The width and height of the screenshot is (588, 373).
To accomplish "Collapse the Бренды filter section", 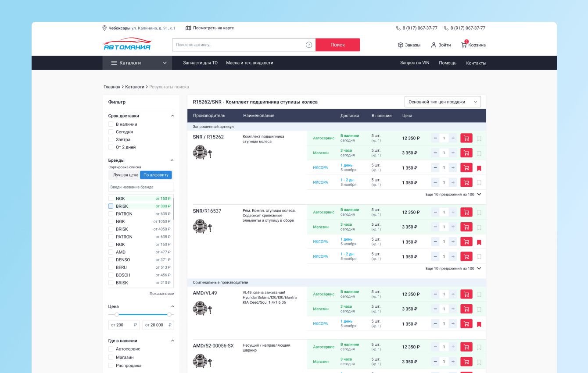I will (172, 160).
